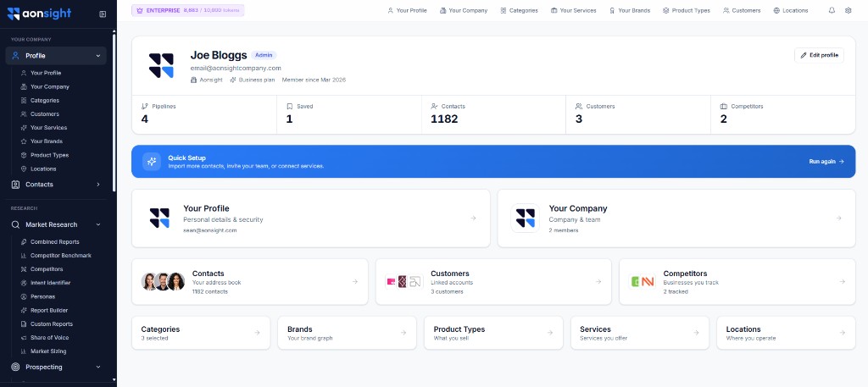
Task: Click the Categories grid icon in sidebar
Action: point(24,101)
